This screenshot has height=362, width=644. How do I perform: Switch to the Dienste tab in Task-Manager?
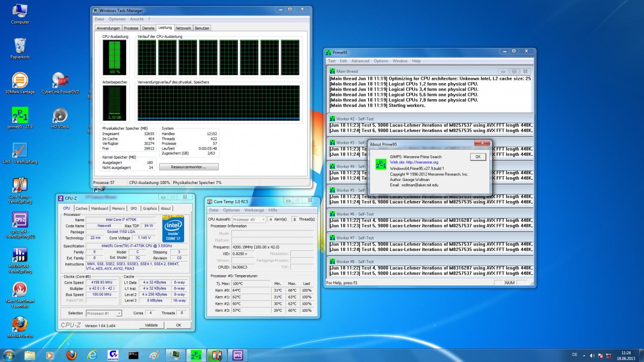pyautogui.click(x=148, y=28)
